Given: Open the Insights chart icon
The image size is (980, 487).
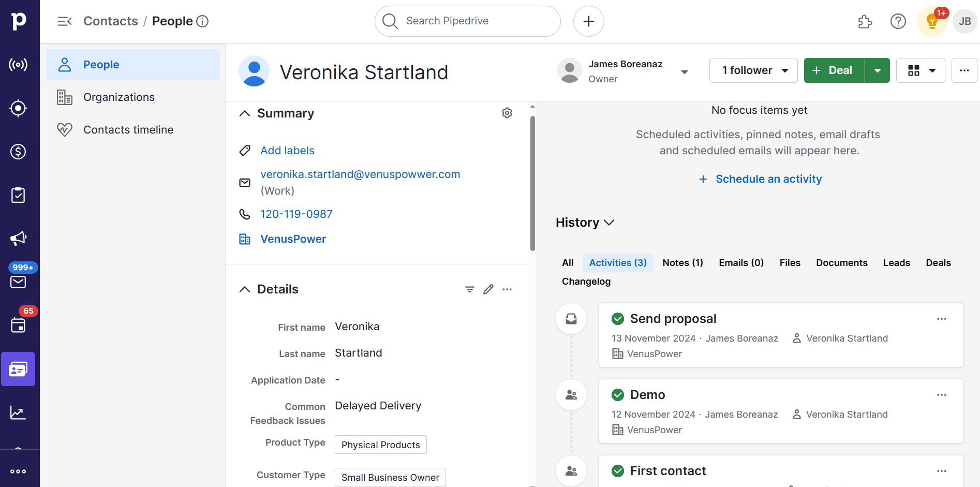Looking at the screenshot, I should [x=18, y=412].
